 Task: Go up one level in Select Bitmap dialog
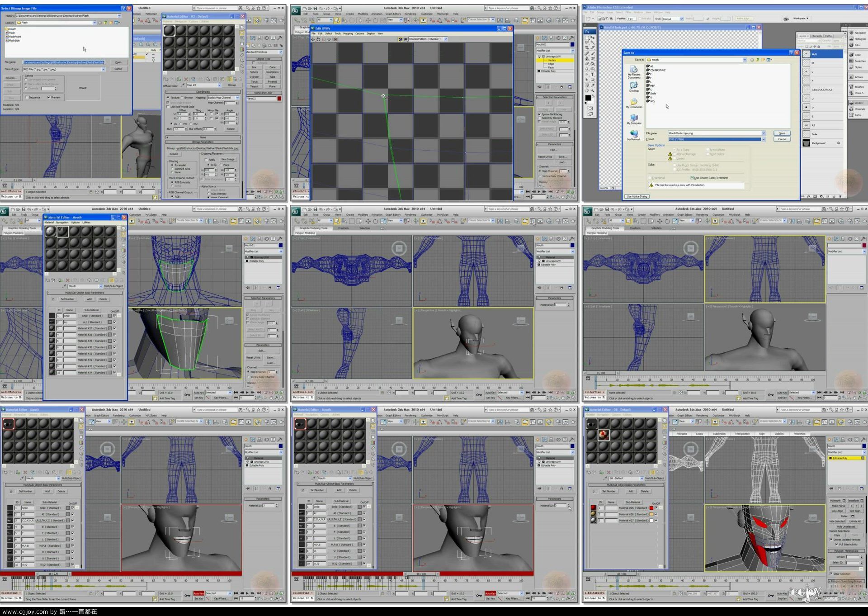[105, 23]
